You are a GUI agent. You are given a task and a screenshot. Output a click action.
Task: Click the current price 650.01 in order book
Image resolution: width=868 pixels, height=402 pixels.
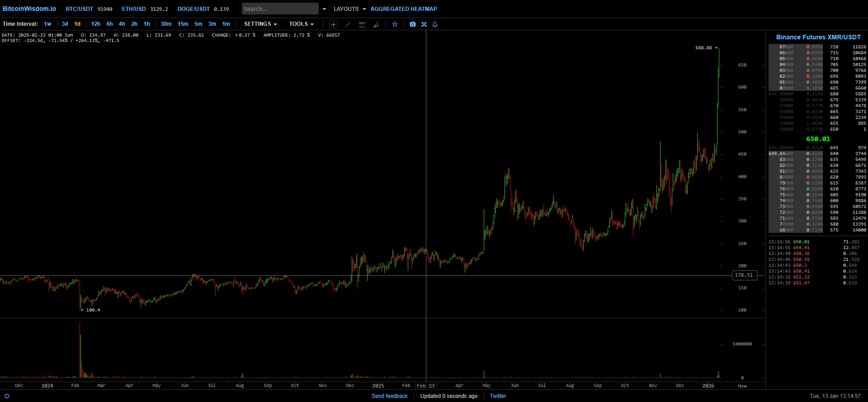click(818, 139)
